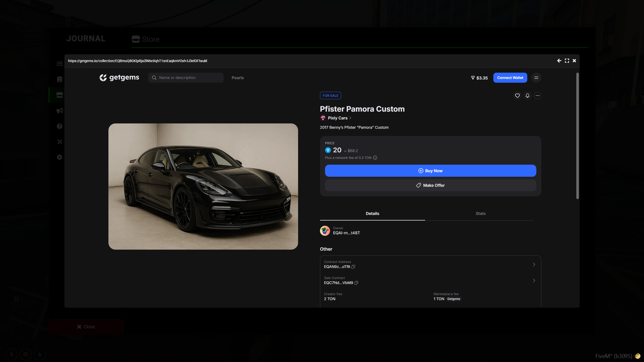Screen dimensions: 644x362
Task: Open the question mark help sidebar icon
Action: pos(59,126)
